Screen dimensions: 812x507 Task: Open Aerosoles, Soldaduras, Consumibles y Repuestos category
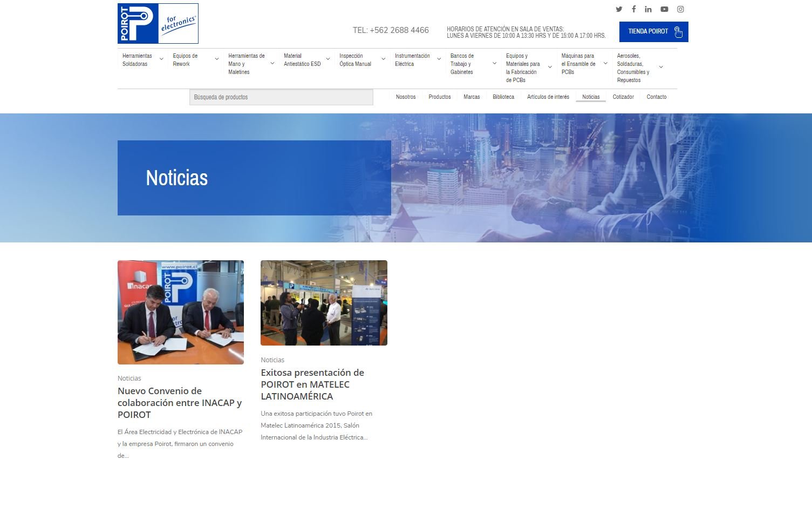pyautogui.click(x=633, y=68)
